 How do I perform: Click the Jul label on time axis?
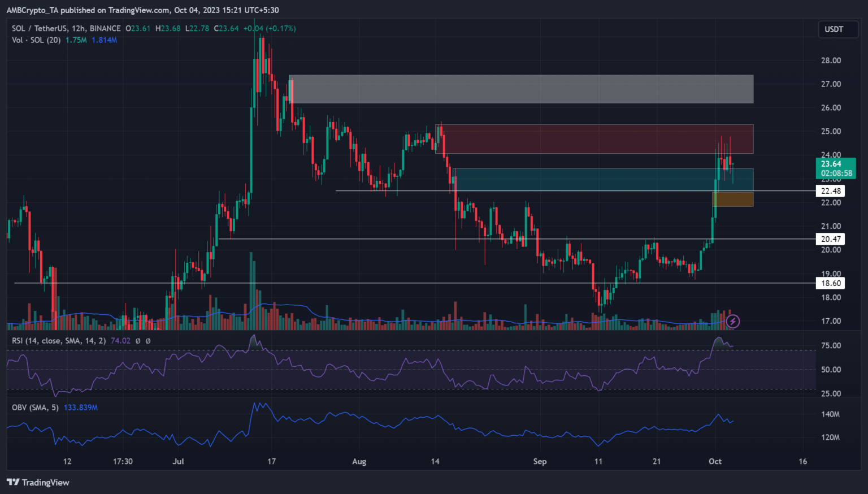point(178,461)
